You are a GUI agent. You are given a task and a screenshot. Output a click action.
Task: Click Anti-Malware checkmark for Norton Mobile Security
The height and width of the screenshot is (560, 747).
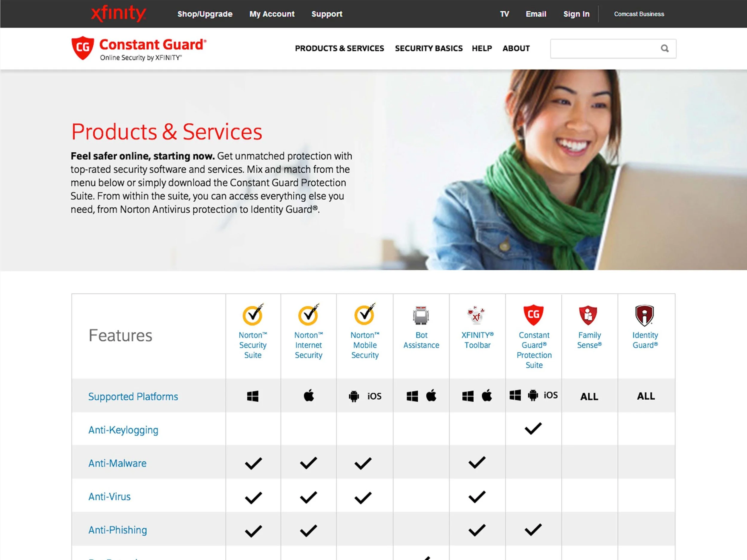point(363,464)
